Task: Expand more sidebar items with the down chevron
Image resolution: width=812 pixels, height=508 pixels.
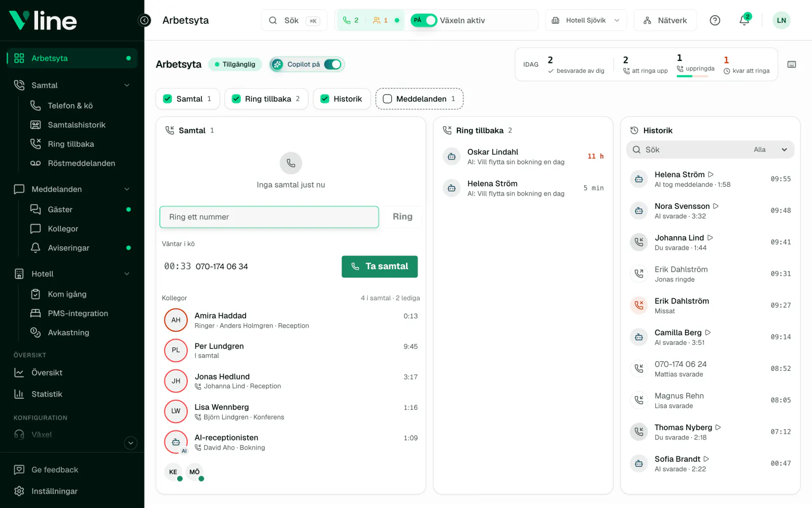Action: (130, 443)
